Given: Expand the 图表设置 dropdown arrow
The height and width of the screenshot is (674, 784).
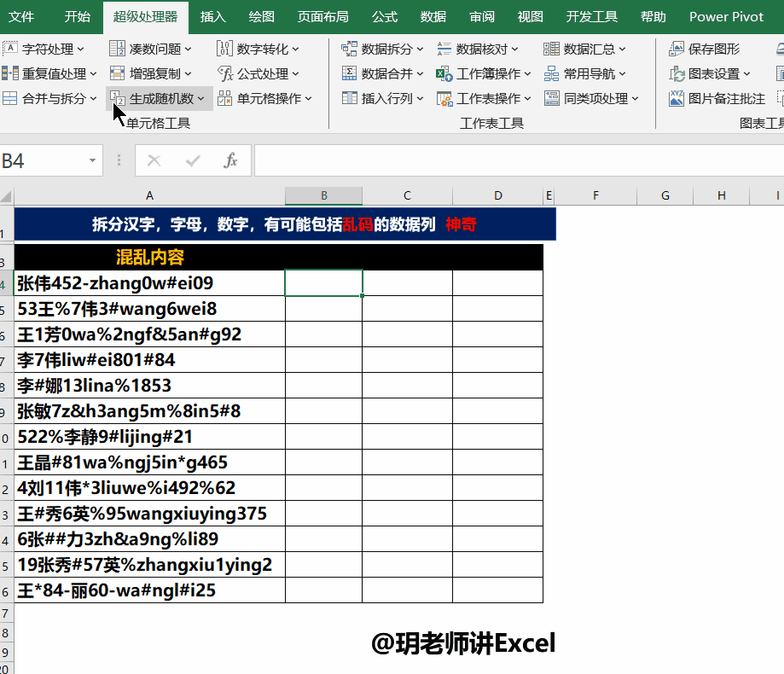Looking at the screenshot, I should click(x=746, y=74).
